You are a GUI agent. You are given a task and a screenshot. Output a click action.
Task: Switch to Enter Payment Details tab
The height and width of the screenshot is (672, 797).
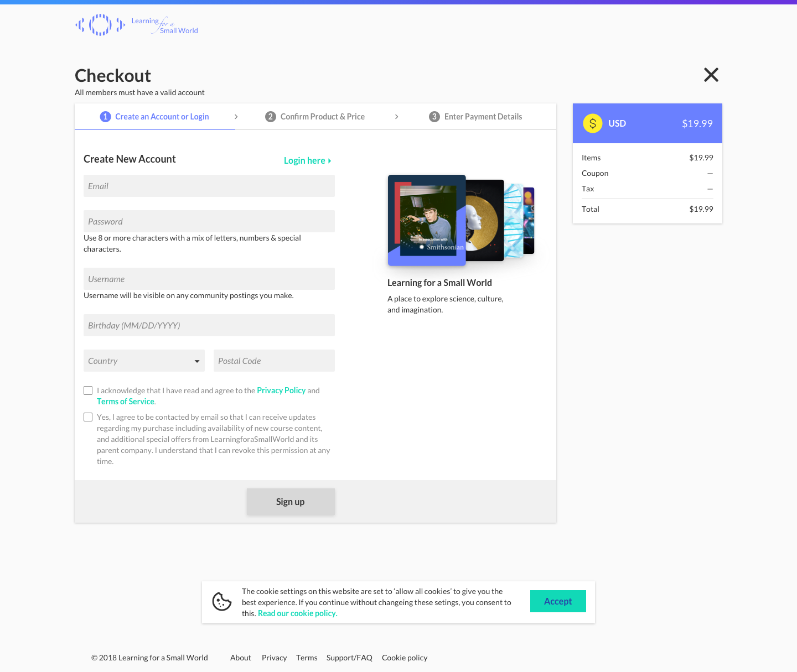click(x=475, y=117)
